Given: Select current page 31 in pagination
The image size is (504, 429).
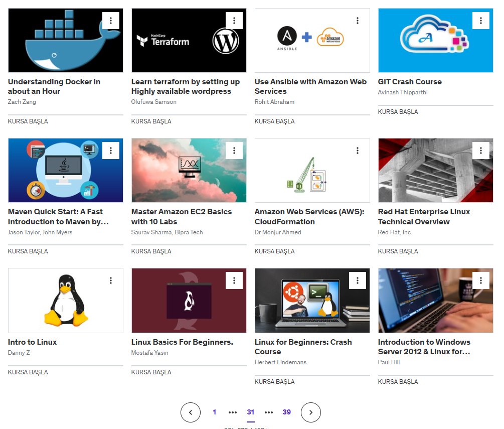Looking at the screenshot, I should point(251,412).
